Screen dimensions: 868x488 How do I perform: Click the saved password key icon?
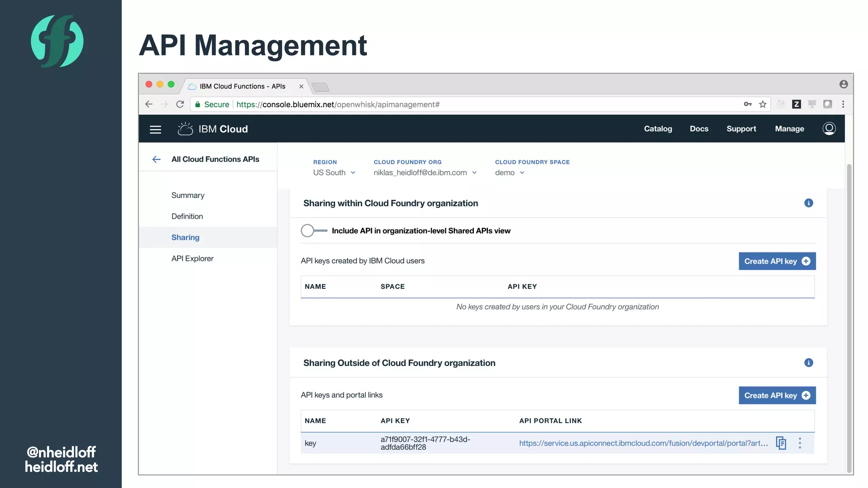tap(748, 104)
